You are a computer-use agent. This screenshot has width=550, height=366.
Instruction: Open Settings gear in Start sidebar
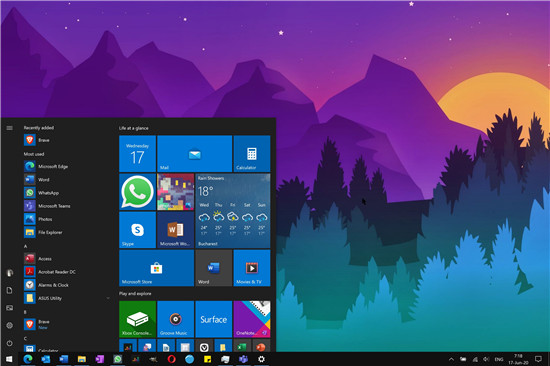click(x=9, y=325)
